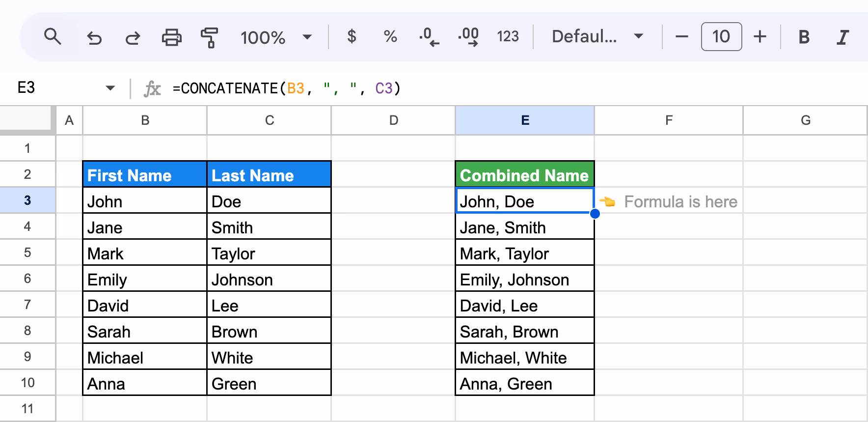Select cell containing John
Screen dimensions: 868x422
[145, 200]
